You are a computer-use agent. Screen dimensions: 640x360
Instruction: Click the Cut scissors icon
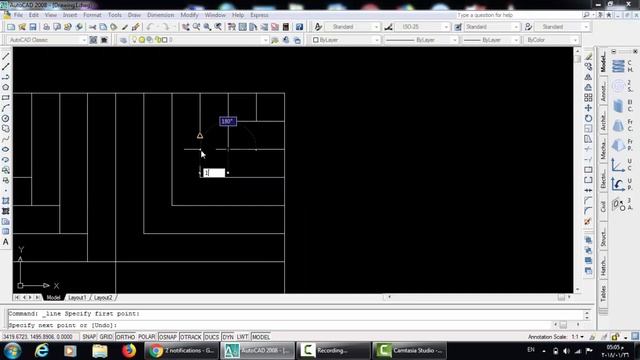[93, 27]
